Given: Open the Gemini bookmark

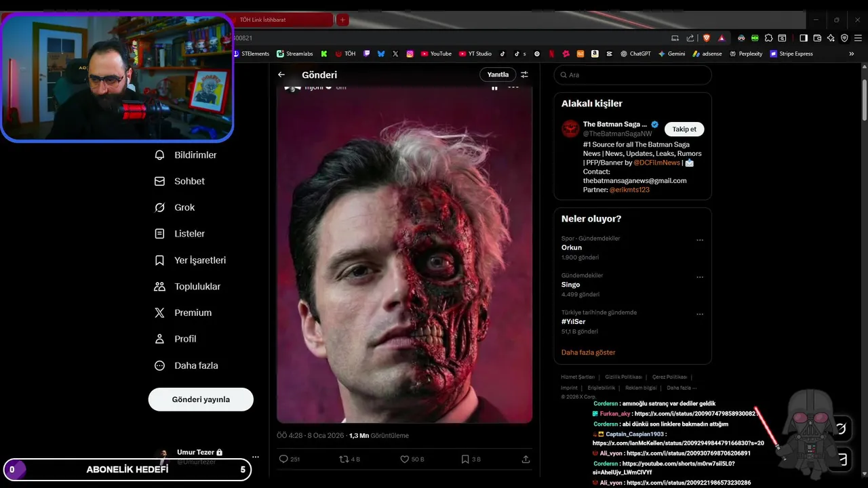Looking at the screenshot, I should (x=671, y=54).
